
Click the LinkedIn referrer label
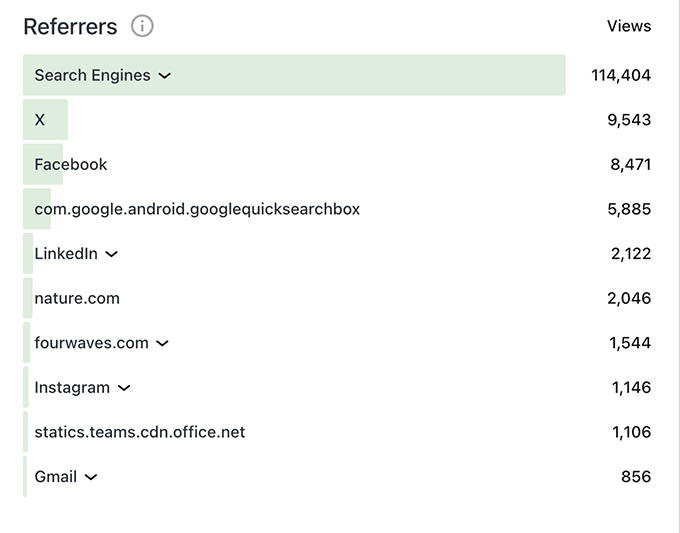(66, 254)
